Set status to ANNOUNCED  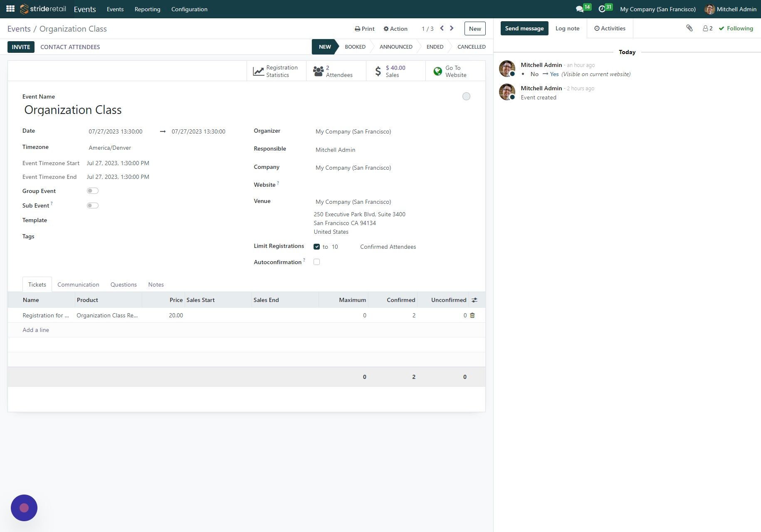point(396,47)
